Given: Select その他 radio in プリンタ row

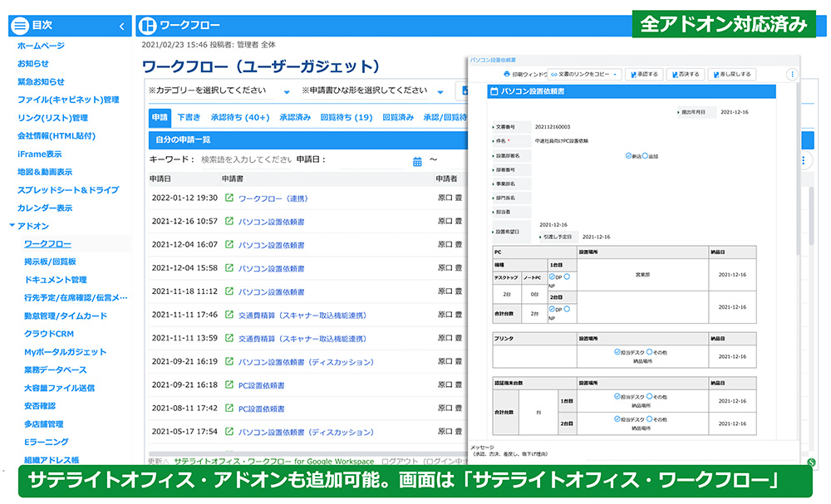Looking at the screenshot, I should [x=649, y=351].
